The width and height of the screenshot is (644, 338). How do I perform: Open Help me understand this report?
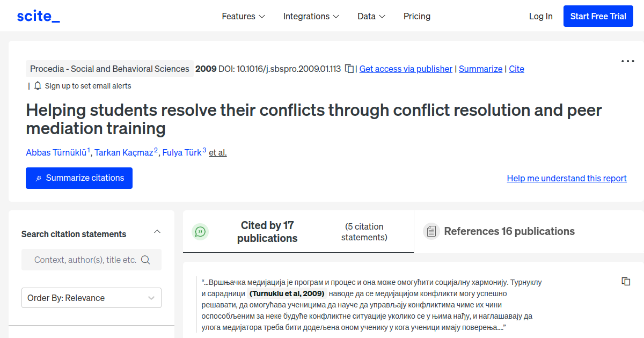point(566,178)
